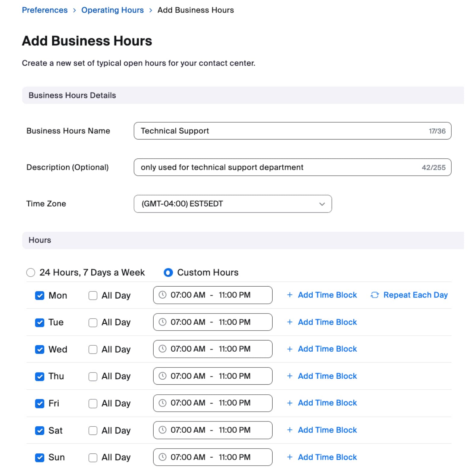Click the plus icon for Saturday's time block
Image resolution: width=476 pixels, height=476 pixels.
[x=290, y=430]
